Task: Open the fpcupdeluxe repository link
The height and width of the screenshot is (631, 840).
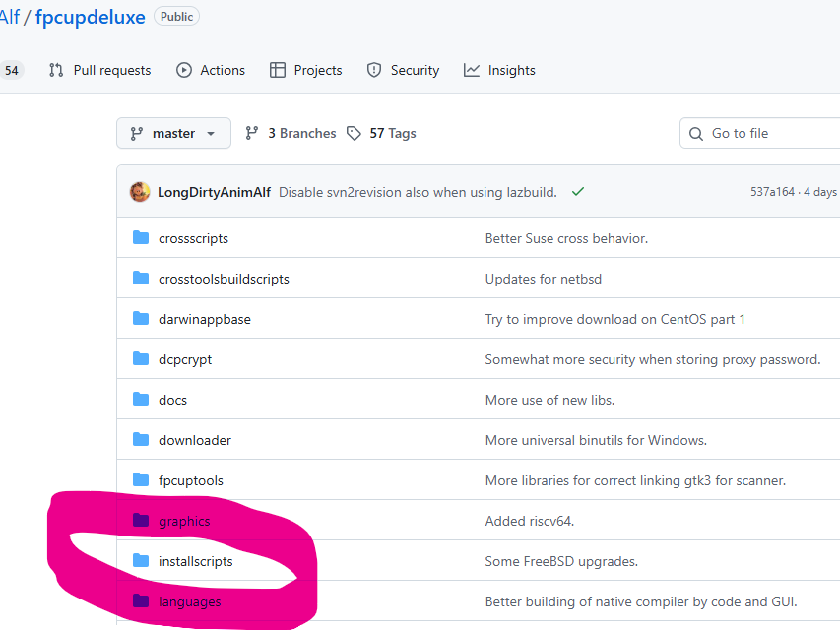Action: (x=90, y=16)
